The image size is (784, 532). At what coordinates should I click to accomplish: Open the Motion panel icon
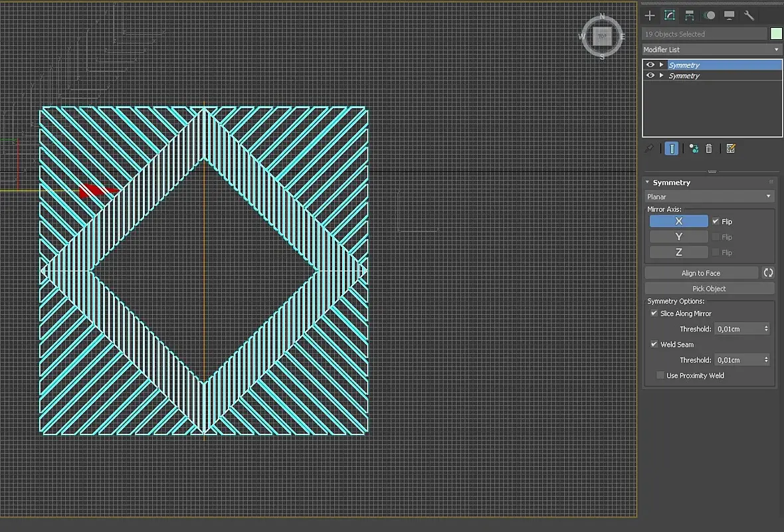[710, 15]
